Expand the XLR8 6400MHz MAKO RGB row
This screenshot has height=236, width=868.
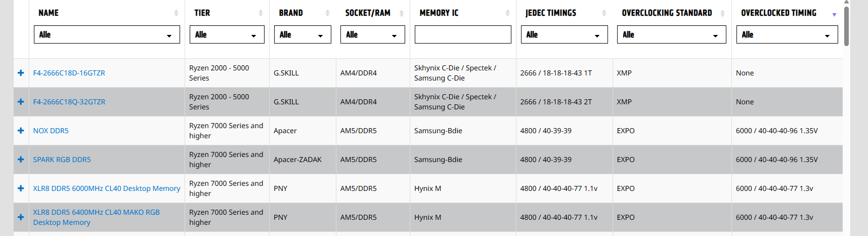pos(21,217)
